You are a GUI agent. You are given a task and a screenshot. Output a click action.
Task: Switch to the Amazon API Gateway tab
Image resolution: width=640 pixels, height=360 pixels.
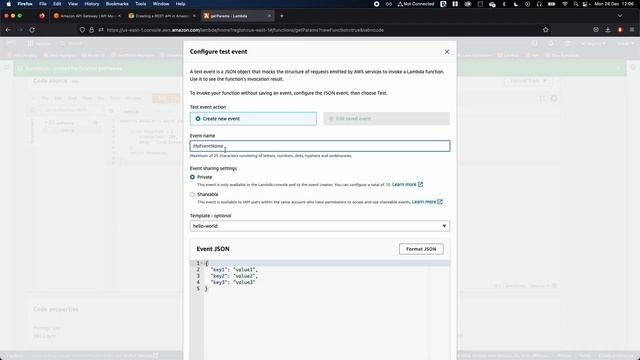click(87, 16)
